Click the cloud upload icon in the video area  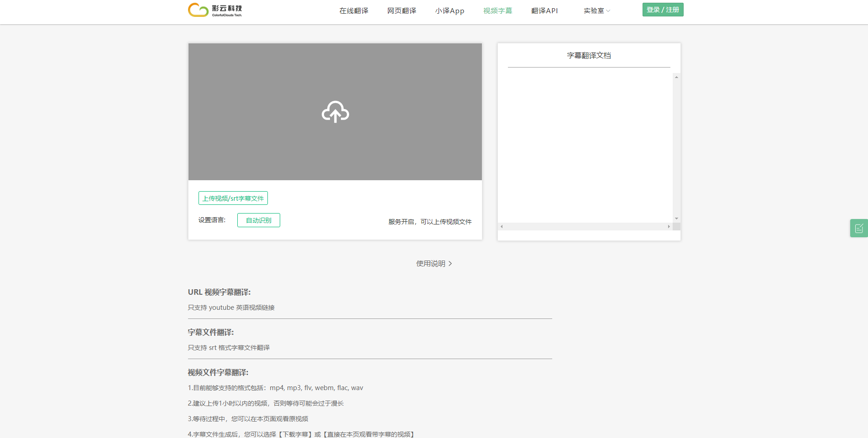[x=335, y=112]
